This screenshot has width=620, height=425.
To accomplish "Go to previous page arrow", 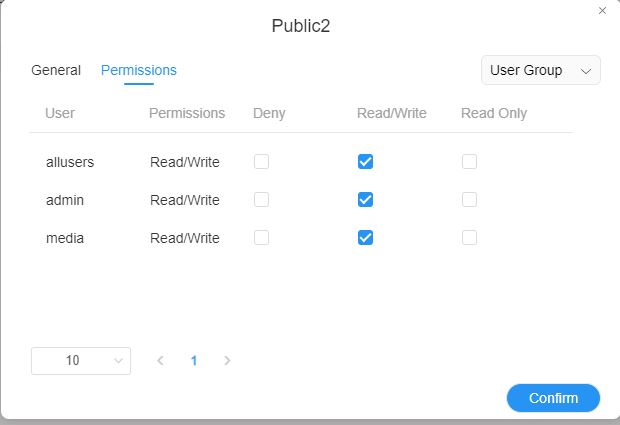I will pos(160,361).
